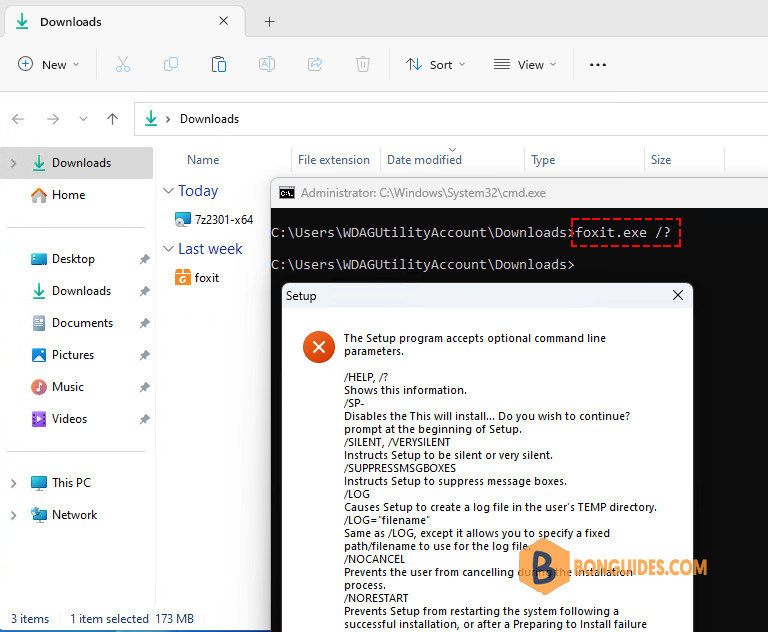Click the Copy icon in toolbar
Viewport: 768px width, 632px height.
coord(170,64)
